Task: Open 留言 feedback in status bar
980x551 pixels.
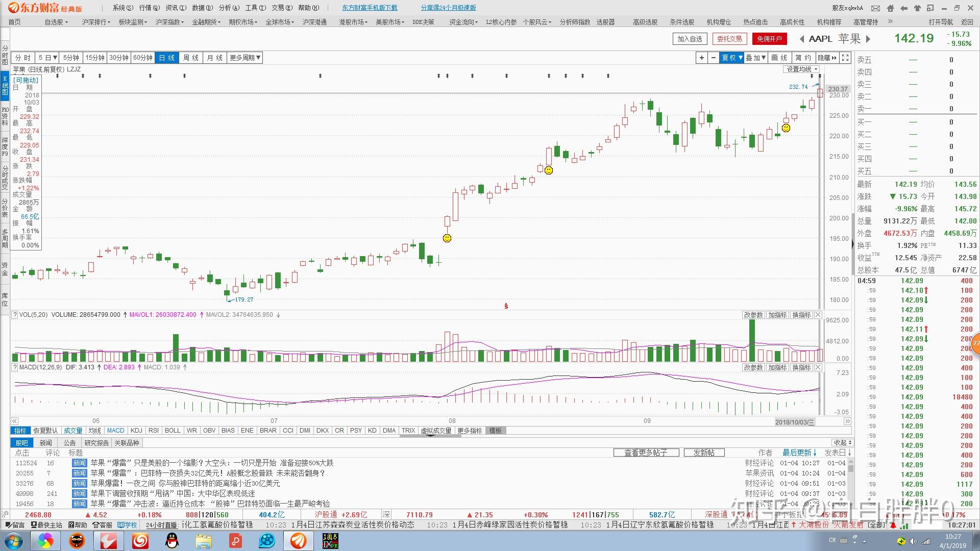Action: pyautogui.click(x=14, y=525)
